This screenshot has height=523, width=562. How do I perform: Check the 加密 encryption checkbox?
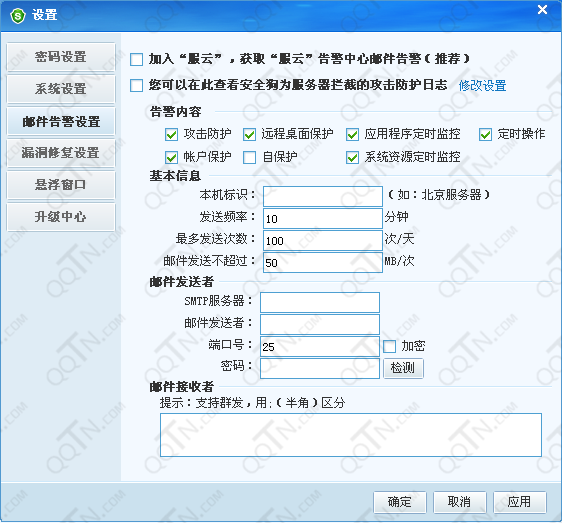(389, 347)
